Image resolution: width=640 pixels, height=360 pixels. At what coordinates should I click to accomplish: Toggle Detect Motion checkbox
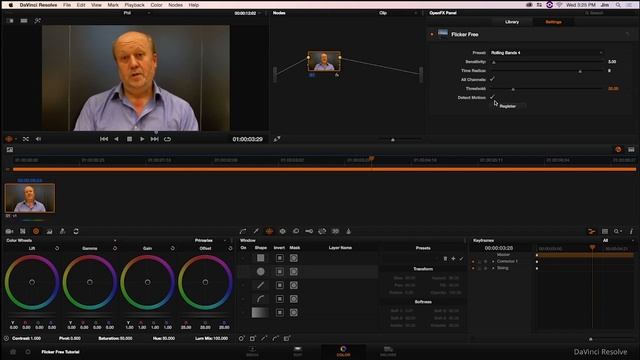coord(492,97)
